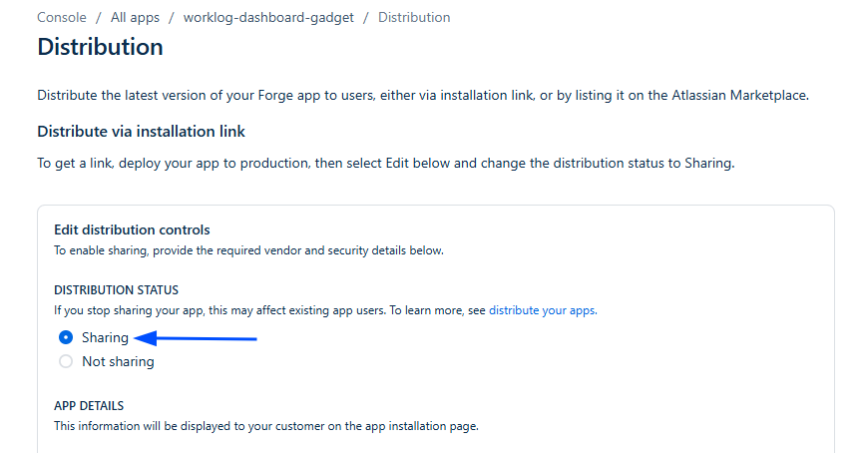Screen dimensions: 868x453
Task: Open the Console breadcrumb link
Action: point(61,17)
